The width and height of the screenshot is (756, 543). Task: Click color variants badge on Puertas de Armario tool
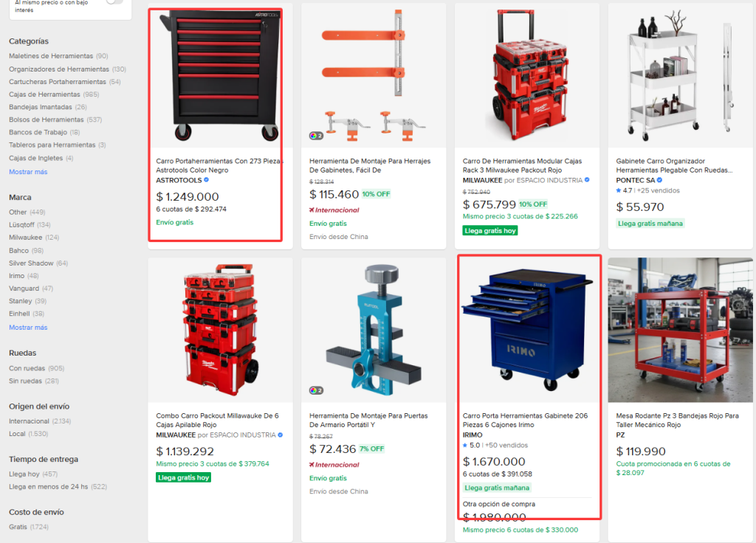pos(316,390)
